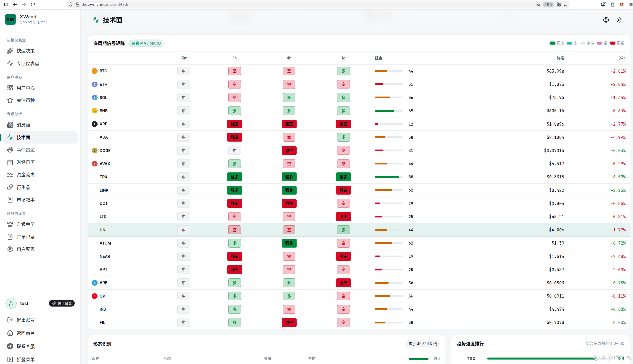Click the browser reload button

coord(33,4)
